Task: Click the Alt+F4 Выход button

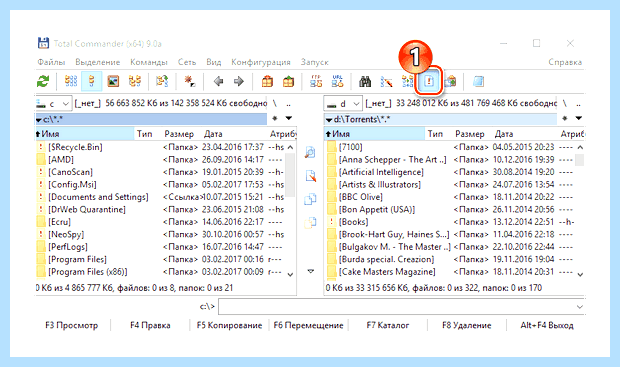Action: (547, 325)
